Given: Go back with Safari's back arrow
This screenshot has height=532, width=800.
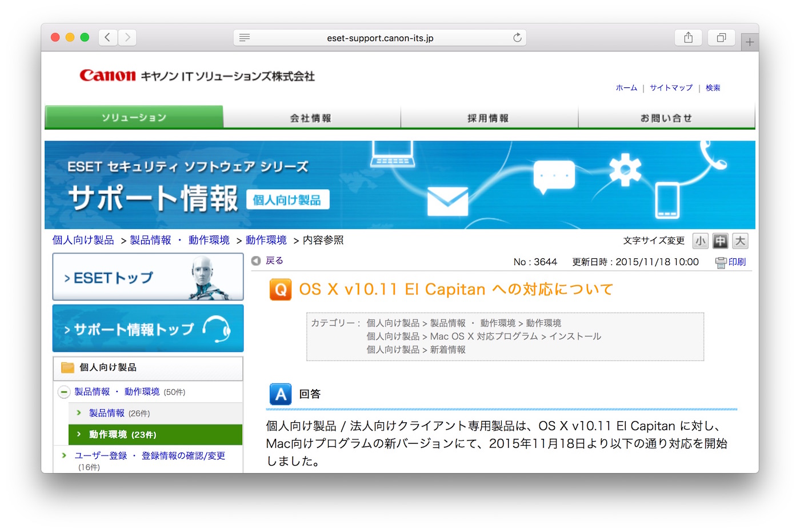Looking at the screenshot, I should (108, 38).
